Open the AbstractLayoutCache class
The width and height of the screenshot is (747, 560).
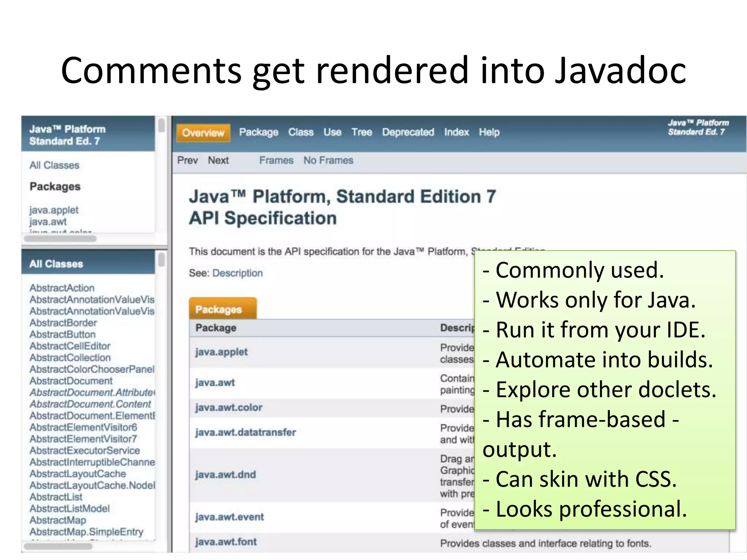pyautogui.click(x=78, y=474)
